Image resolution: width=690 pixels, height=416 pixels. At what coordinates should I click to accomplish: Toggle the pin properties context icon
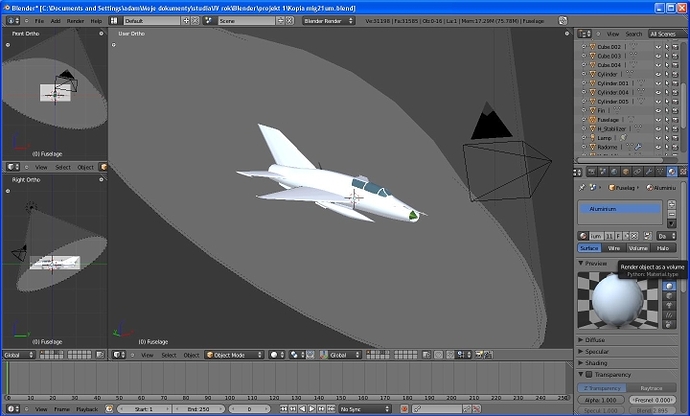coord(582,188)
